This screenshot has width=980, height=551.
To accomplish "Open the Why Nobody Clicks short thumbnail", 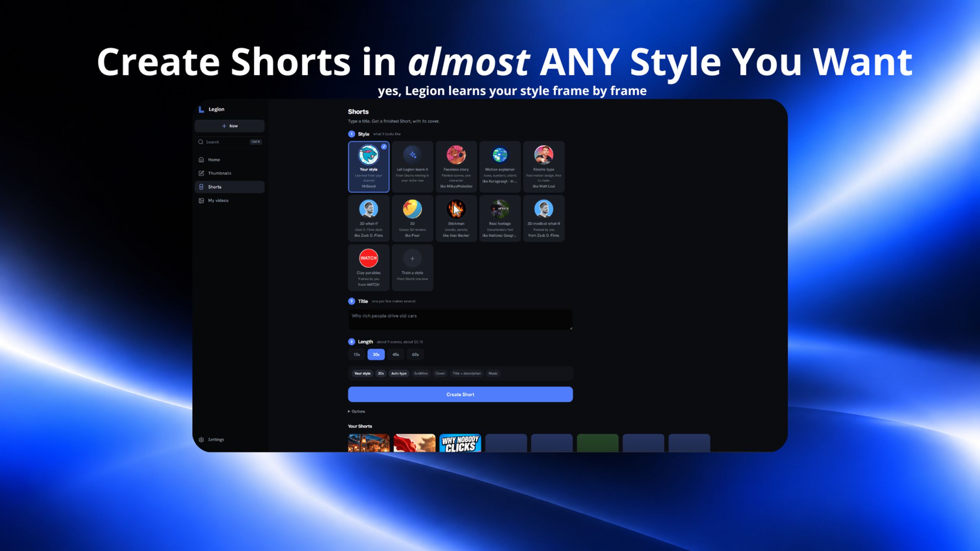I will point(460,443).
